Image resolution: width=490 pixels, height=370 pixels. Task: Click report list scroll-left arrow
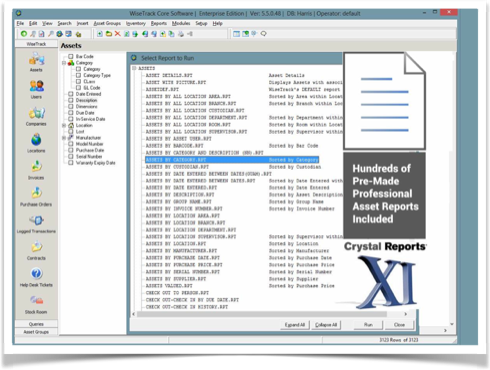pyautogui.click(x=134, y=314)
